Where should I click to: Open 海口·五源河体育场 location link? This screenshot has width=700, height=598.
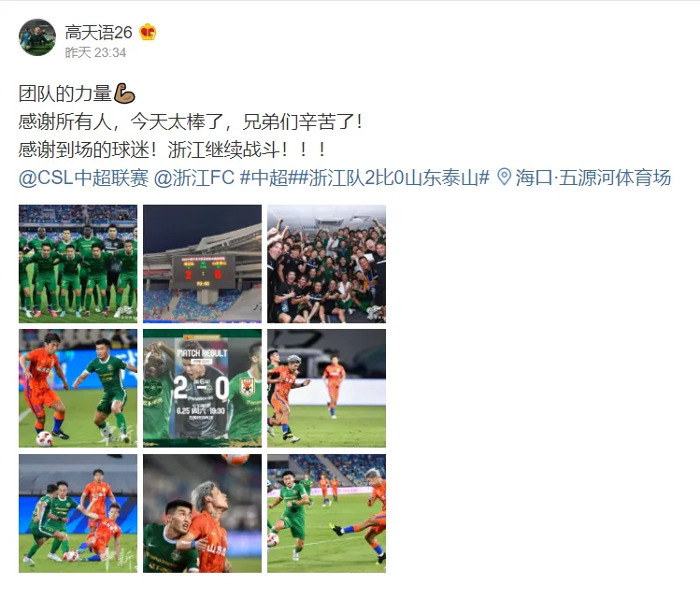(593, 178)
